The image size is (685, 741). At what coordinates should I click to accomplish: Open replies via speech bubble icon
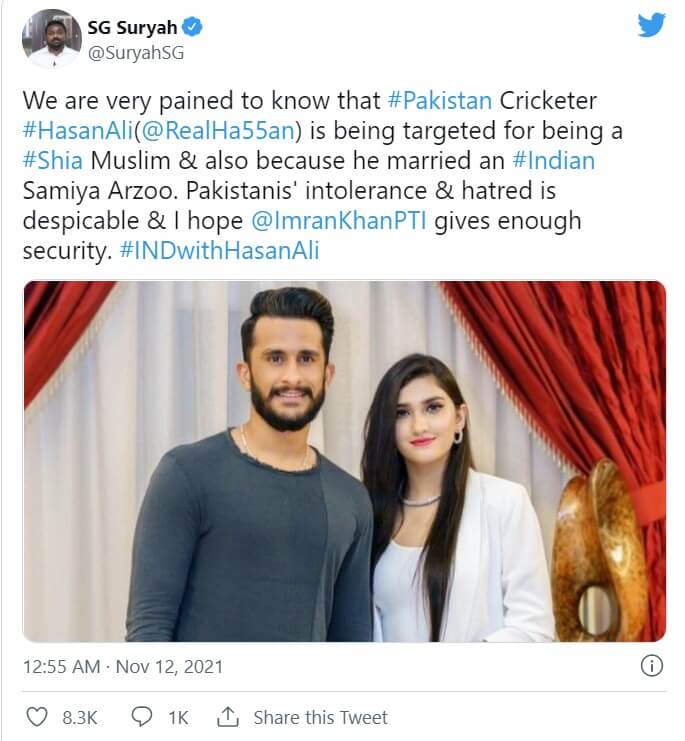(141, 717)
